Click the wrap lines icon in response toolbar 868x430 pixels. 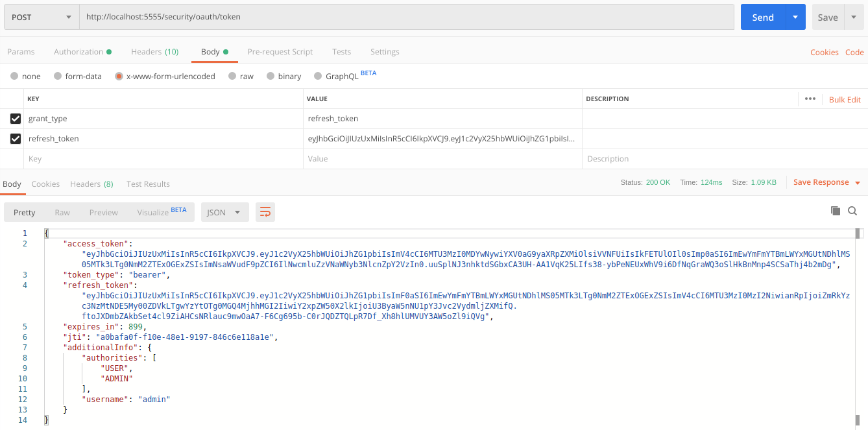tap(265, 212)
